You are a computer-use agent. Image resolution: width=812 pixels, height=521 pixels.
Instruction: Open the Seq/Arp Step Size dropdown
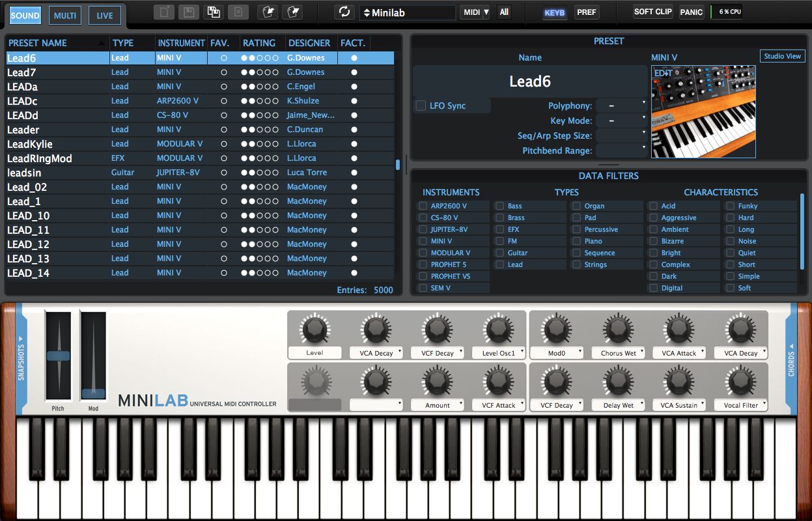coord(622,135)
